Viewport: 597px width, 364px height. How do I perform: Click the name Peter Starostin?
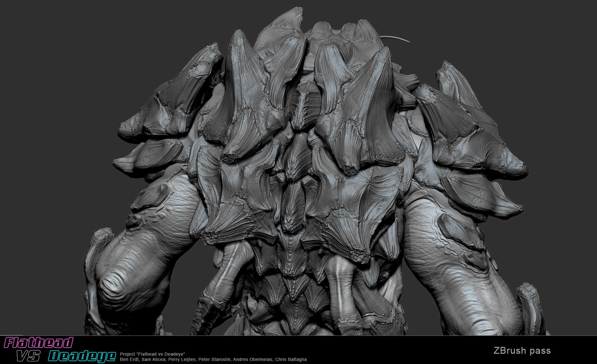click(x=215, y=359)
